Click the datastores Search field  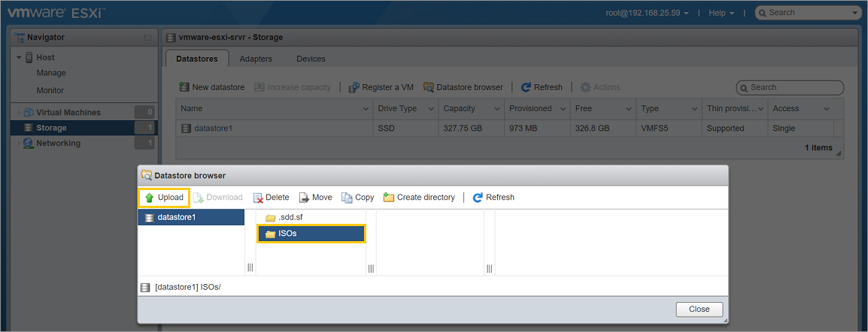790,87
